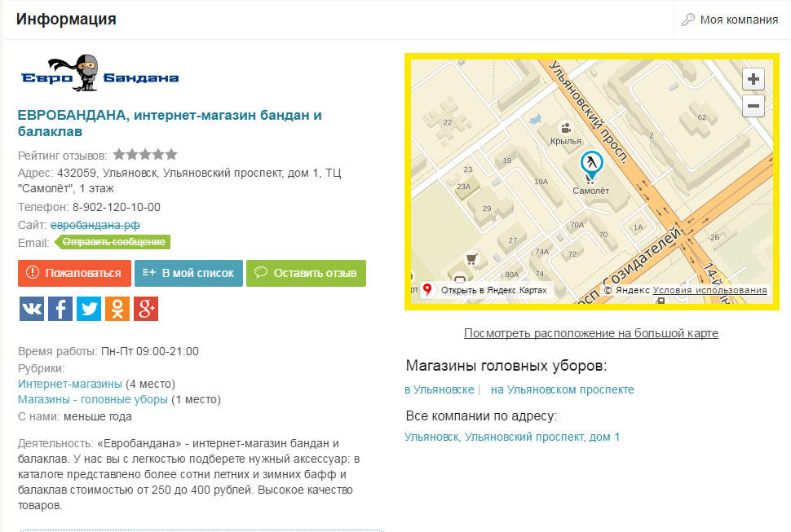Image resolution: width=791 pixels, height=532 pixels.
Task: Click working hours Пн-Пт 09:00-21:00
Action: pos(150,351)
